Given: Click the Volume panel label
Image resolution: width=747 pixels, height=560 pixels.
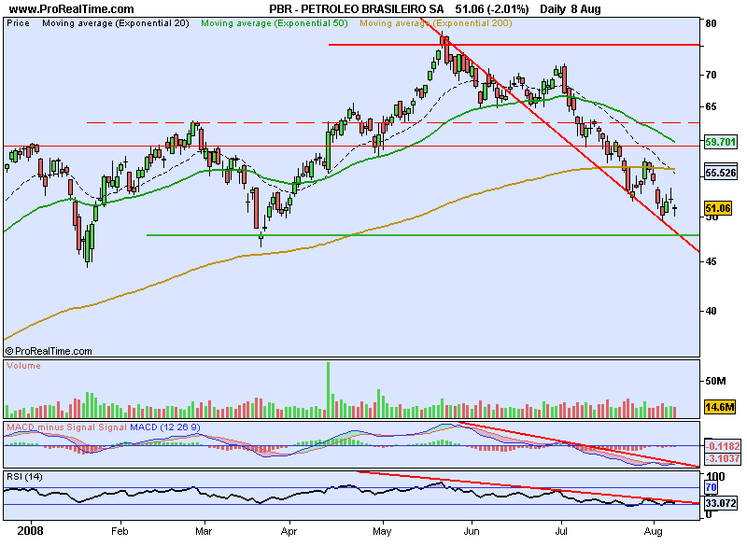Looking at the screenshot, I should pyautogui.click(x=23, y=366).
